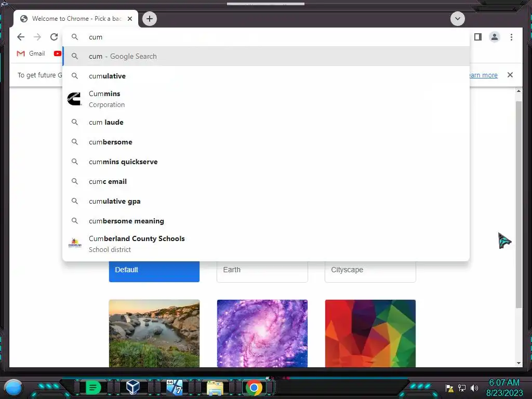Select the Welcome to Chrome tab
The height and width of the screenshot is (399, 532).
(76, 19)
